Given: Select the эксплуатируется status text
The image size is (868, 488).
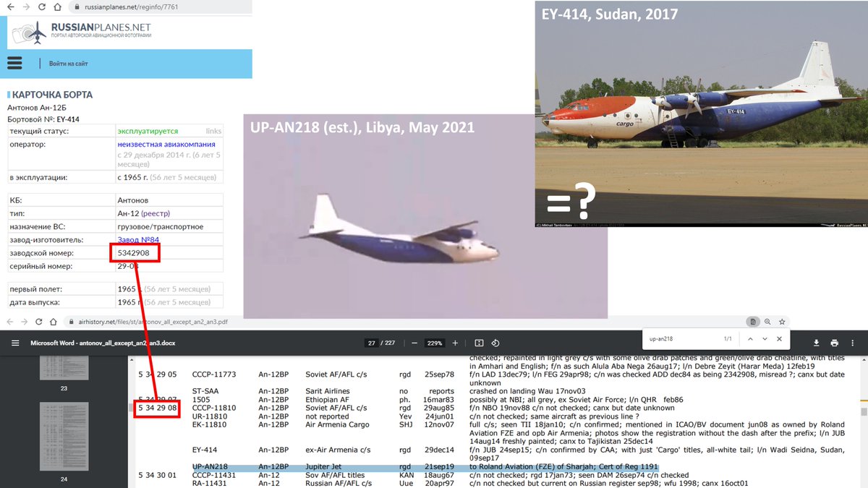Looking at the screenshot, I should coord(148,131).
